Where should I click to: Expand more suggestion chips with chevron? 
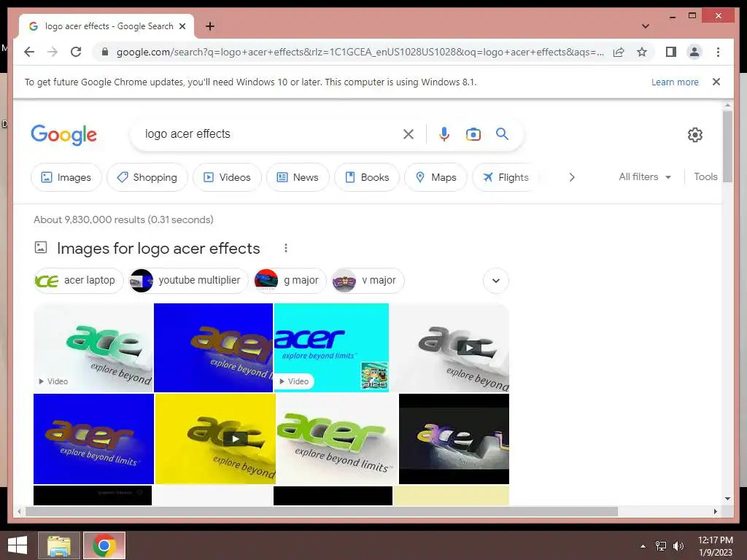tap(496, 281)
